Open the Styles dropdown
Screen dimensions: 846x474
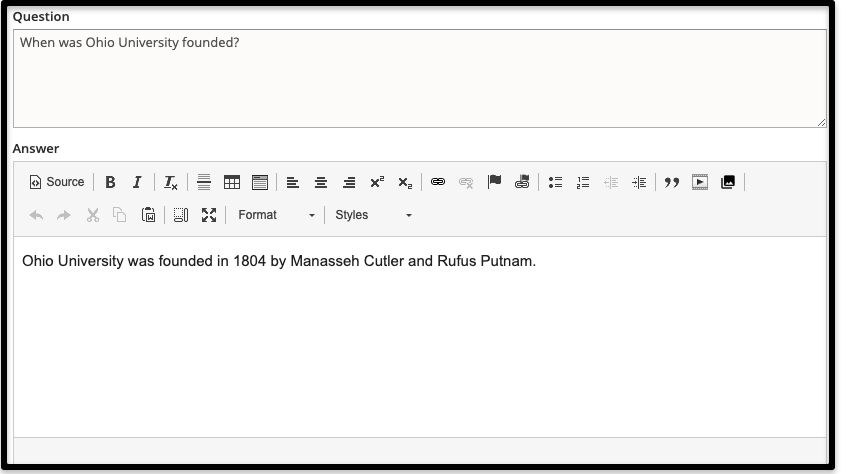coord(373,215)
